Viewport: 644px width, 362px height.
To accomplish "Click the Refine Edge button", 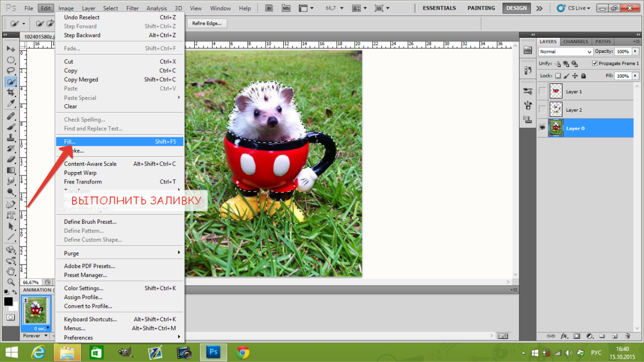I will (x=207, y=24).
